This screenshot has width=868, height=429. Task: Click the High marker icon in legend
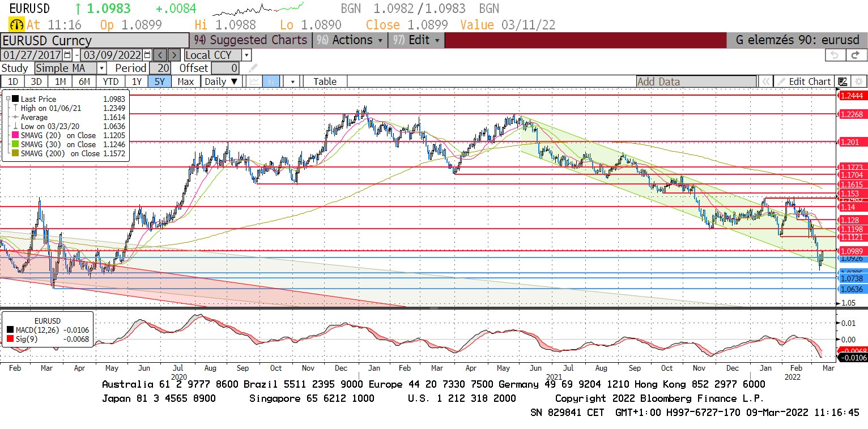(15, 108)
